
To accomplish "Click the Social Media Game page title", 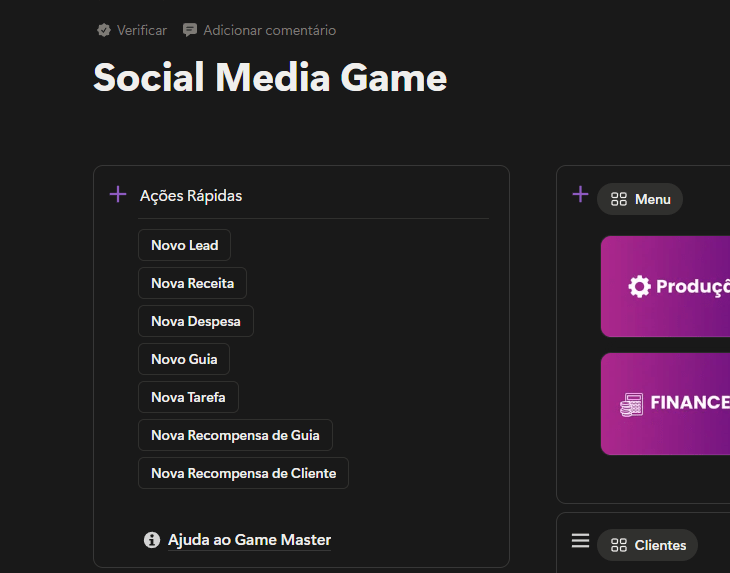I will click(270, 78).
